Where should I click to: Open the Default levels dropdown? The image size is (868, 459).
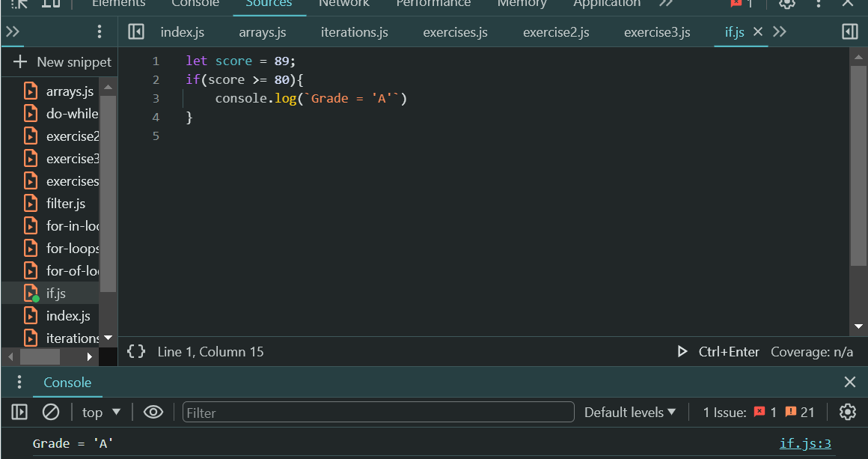(x=631, y=412)
